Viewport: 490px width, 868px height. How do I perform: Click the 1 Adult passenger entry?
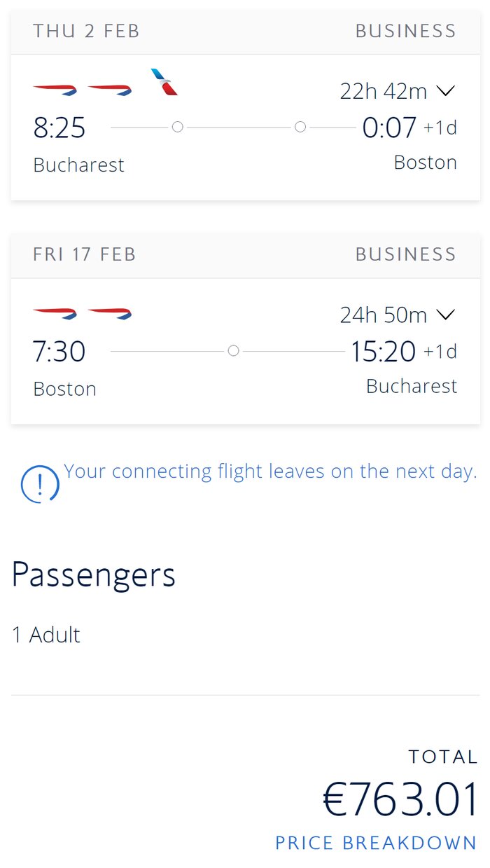(x=46, y=635)
